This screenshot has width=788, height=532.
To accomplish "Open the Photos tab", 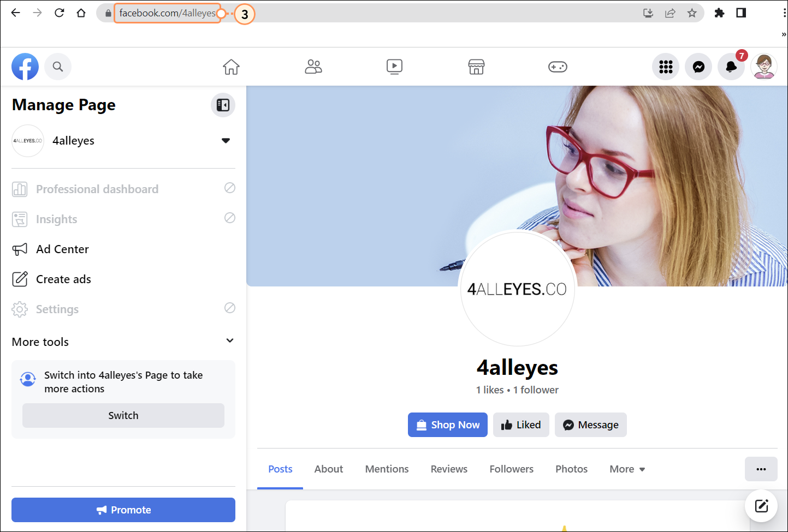I will click(x=572, y=469).
